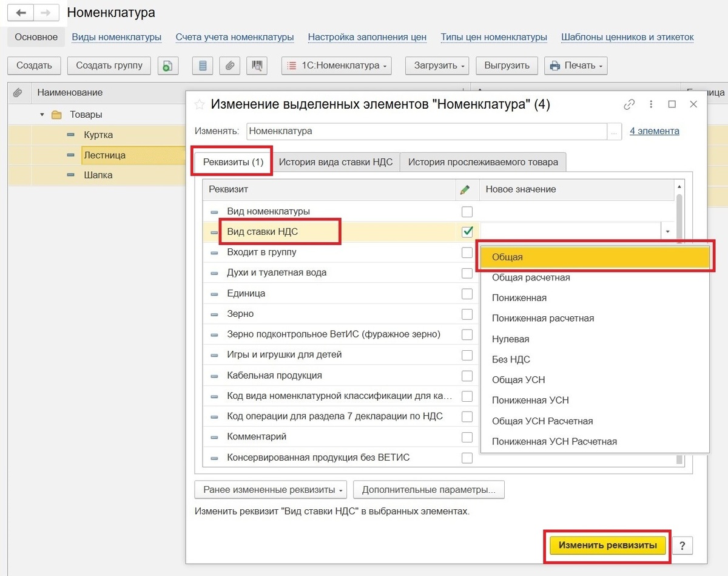Click Дополнительные параметры... button
This screenshot has height=576, width=728.
point(429,490)
